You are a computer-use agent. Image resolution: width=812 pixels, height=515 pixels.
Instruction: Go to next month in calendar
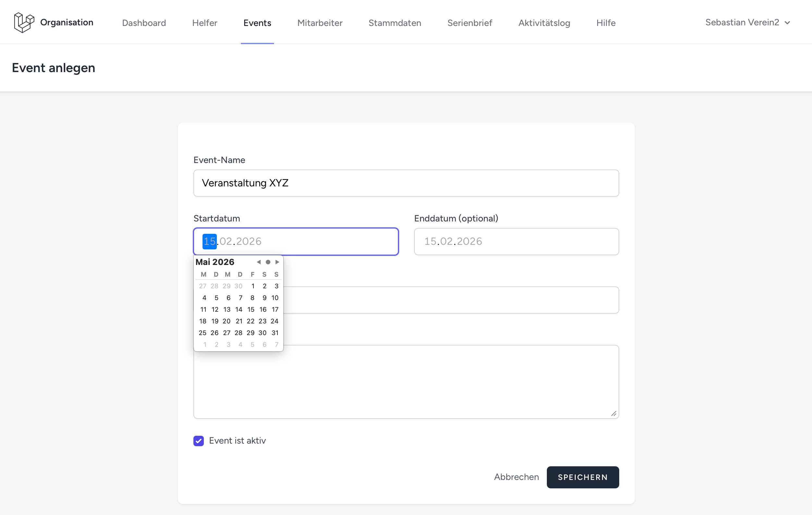tap(277, 262)
